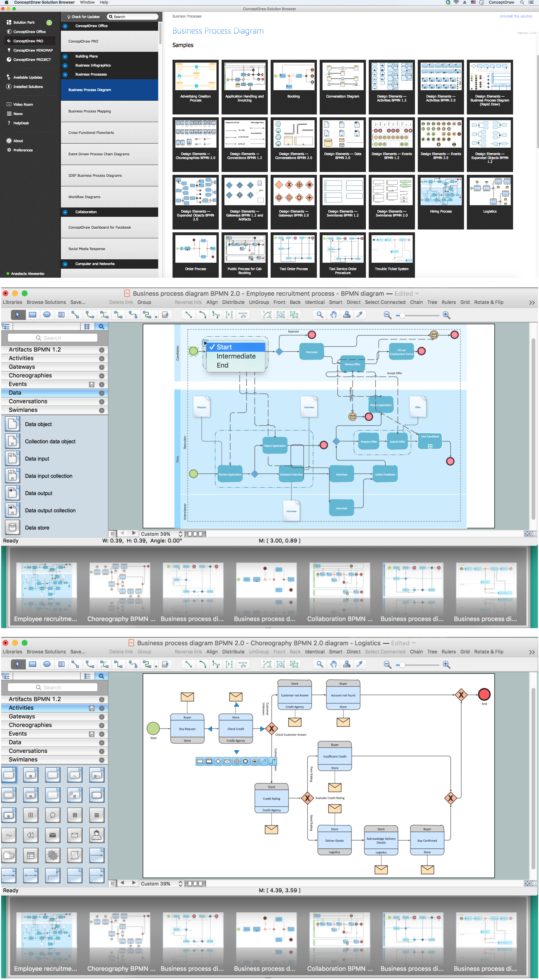
Task: Open Solution Park in browser sidebar
Action: [x=24, y=23]
